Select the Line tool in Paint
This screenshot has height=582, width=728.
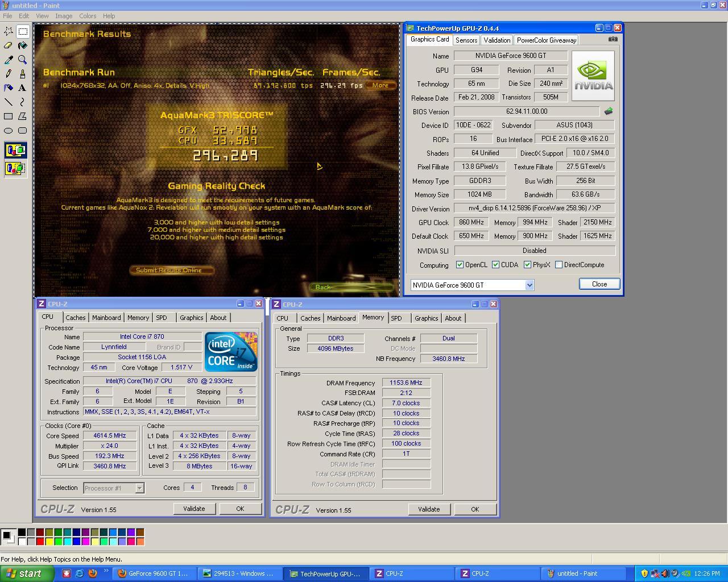point(9,102)
